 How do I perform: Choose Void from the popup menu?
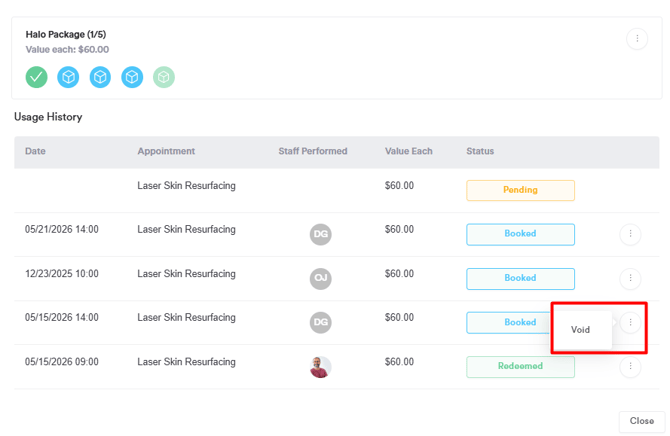(x=580, y=330)
